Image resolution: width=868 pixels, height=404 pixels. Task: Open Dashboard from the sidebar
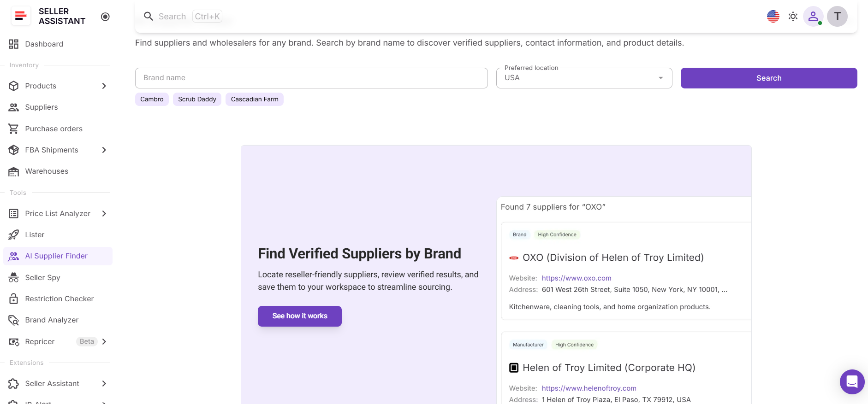(x=58, y=44)
